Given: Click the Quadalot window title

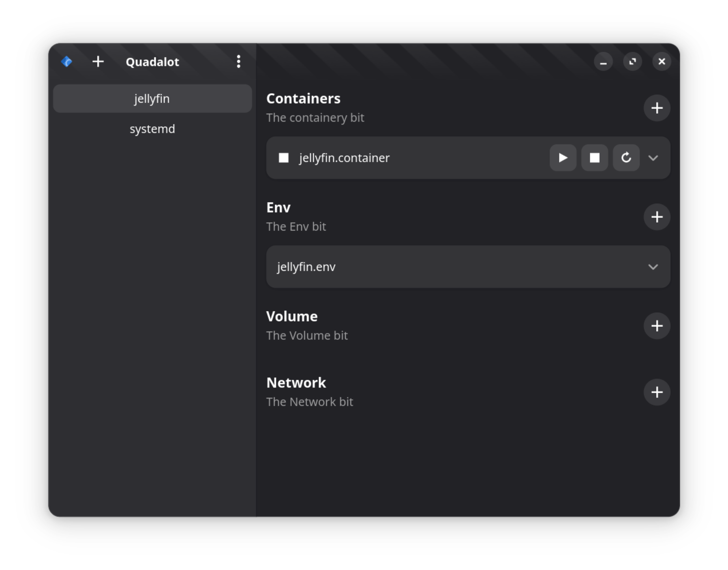Looking at the screenshot, I should [152, 62].
